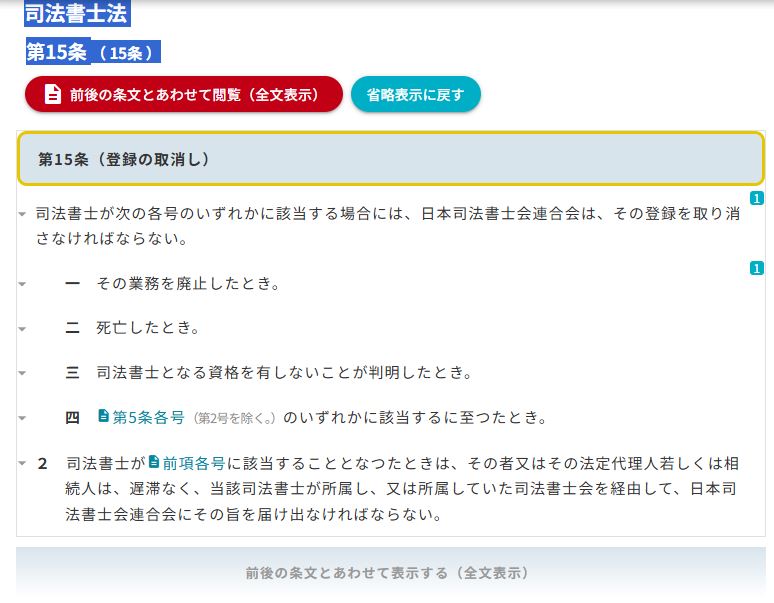This screenshot has width=774, height=603.
Task: Click the 司法書士法 title at the top
Action: click(77, 14)
